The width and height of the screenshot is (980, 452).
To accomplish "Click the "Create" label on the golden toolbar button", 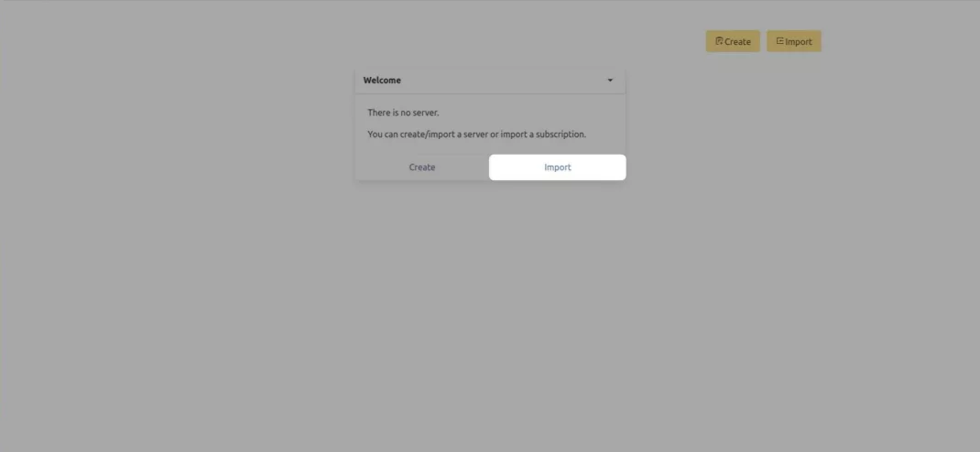I will 738,42.
